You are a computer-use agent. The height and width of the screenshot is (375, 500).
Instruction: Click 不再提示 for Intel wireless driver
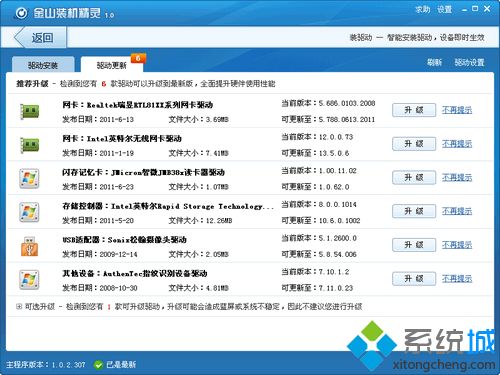[457, 144]
